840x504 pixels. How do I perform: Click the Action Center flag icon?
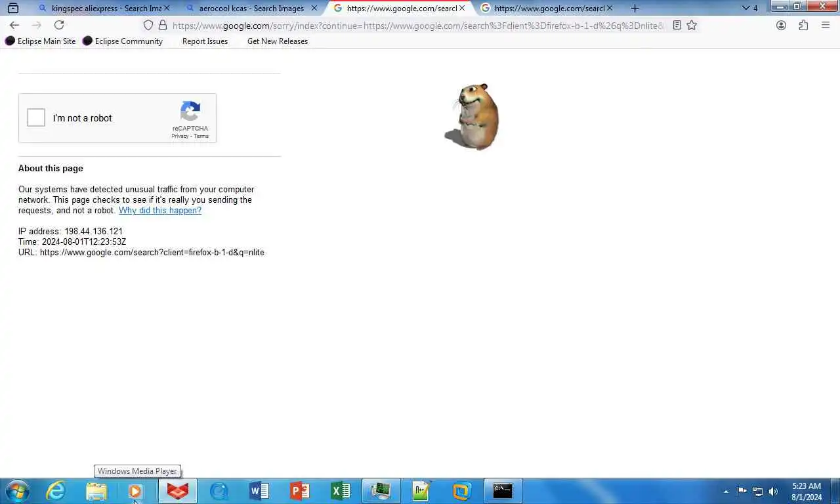(x=742, y=491)
